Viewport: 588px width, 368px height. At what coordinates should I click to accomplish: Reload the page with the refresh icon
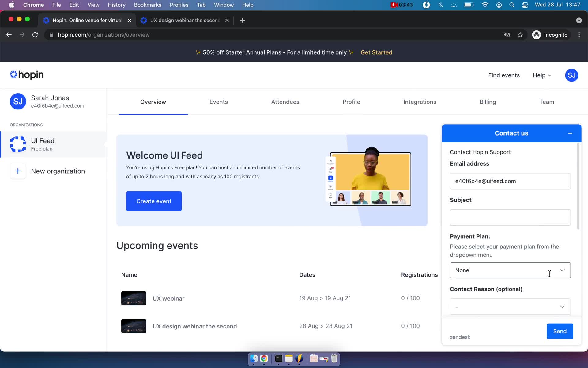[35, 35]
